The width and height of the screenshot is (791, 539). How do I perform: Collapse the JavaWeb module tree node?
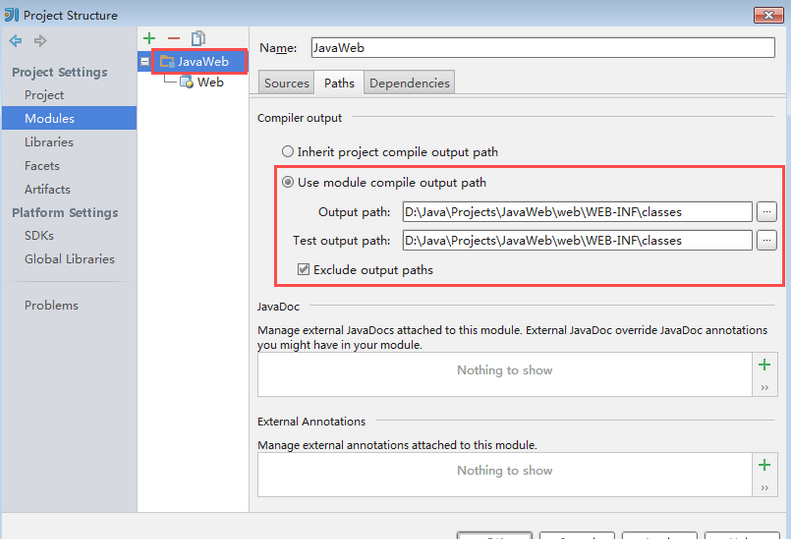pos(145,62)
